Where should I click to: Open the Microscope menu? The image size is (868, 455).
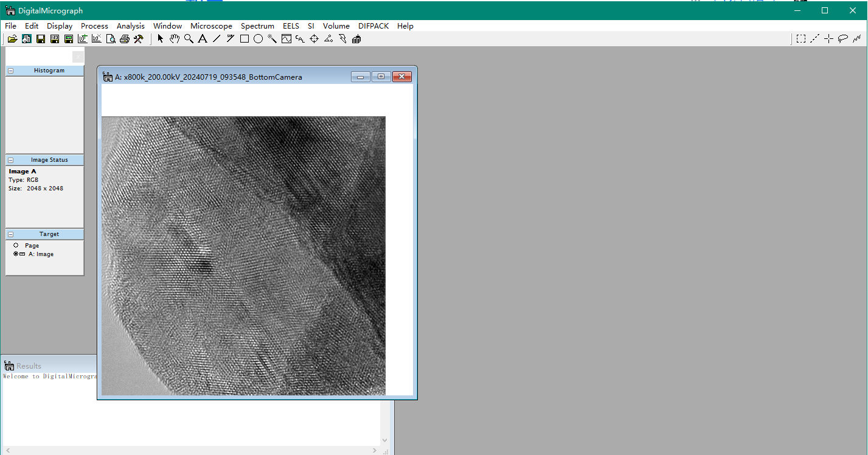(211, 26)
